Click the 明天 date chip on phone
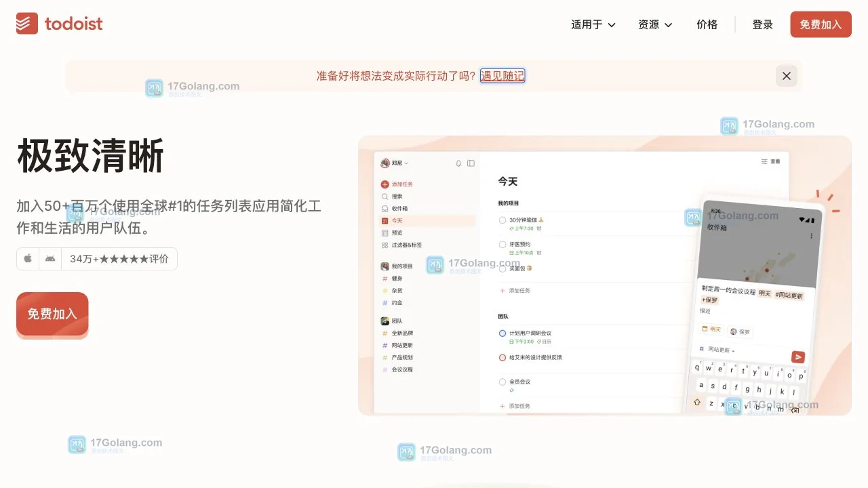Image resolution: width=868 pixels, height=488 pixels. 711,329
